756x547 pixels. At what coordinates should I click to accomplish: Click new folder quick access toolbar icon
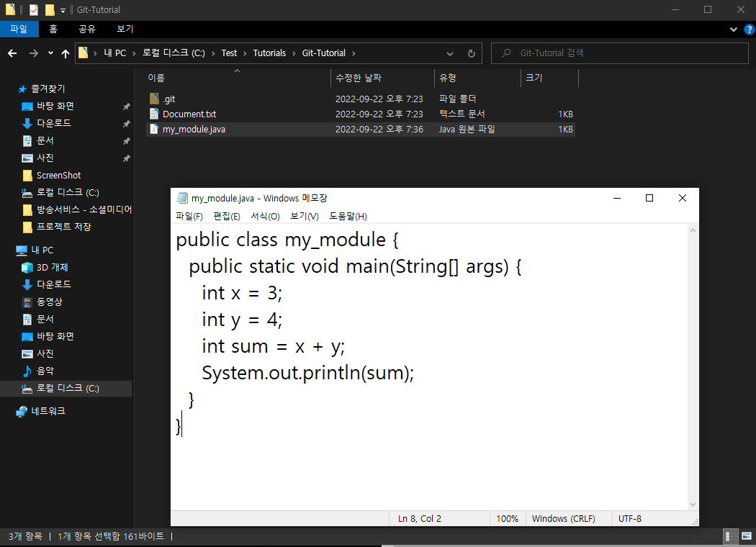pyautogui.click(x=50, y=9)
